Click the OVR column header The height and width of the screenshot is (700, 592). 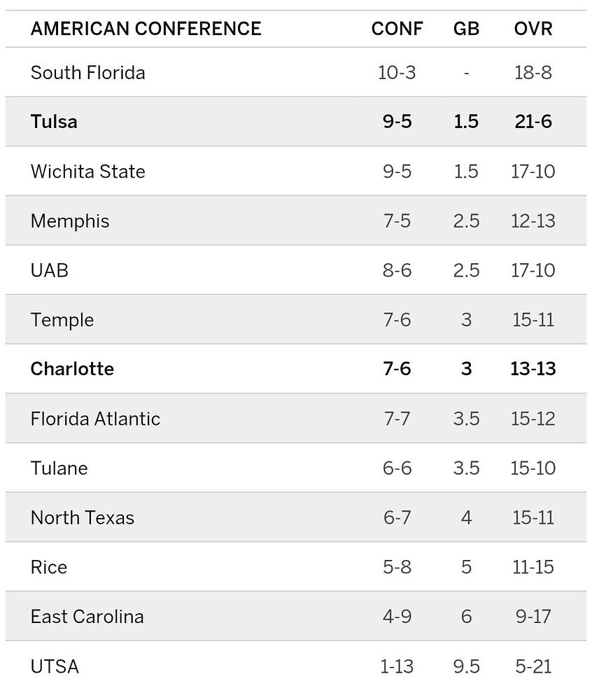533,29
